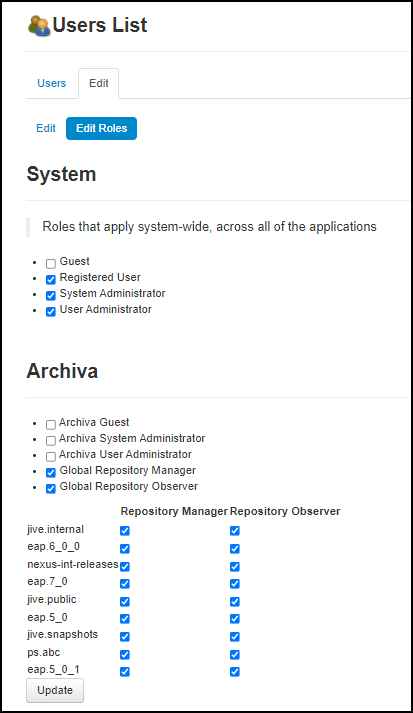Enable Archiva System Administrator role
This screenshot has height=713, width=413.
coord(51,440)
